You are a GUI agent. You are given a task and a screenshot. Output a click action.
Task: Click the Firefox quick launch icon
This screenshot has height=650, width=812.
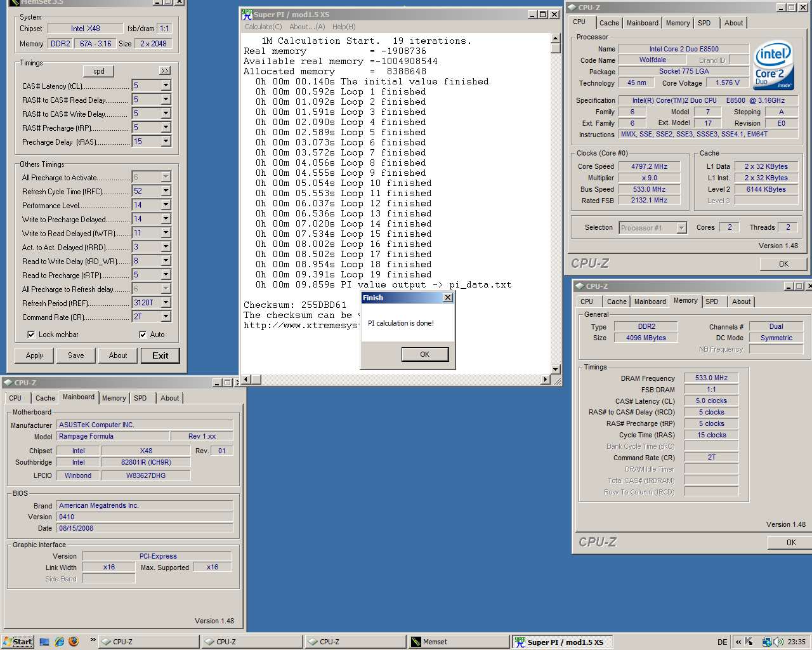click(x=74, y=641)
